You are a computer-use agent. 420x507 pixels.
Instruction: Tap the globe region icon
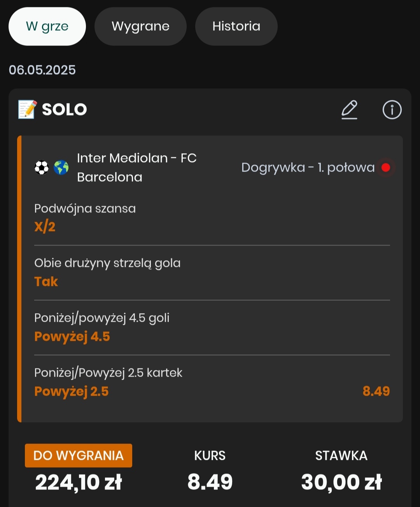click(61, 168)
